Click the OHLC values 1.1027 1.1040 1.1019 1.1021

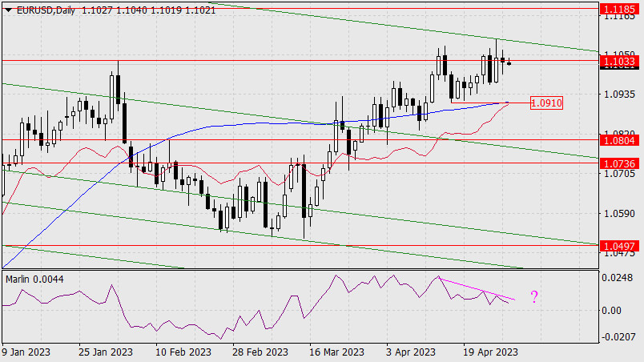click(x=149, y=10)
